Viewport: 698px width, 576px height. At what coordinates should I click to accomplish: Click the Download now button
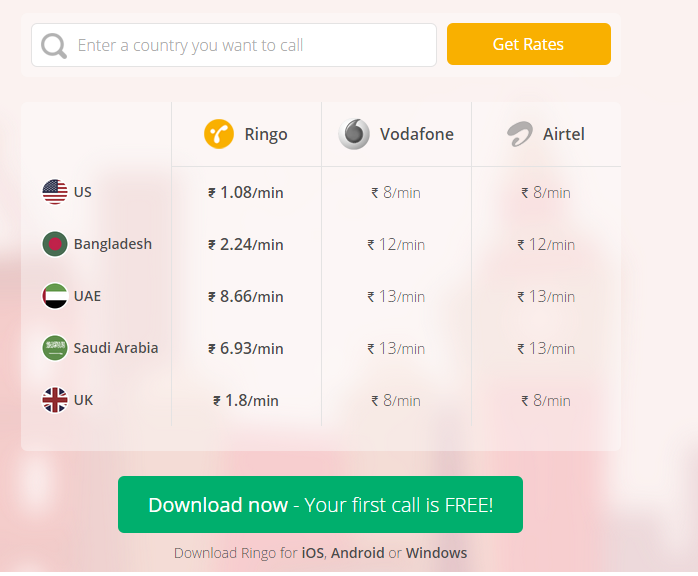320,505
